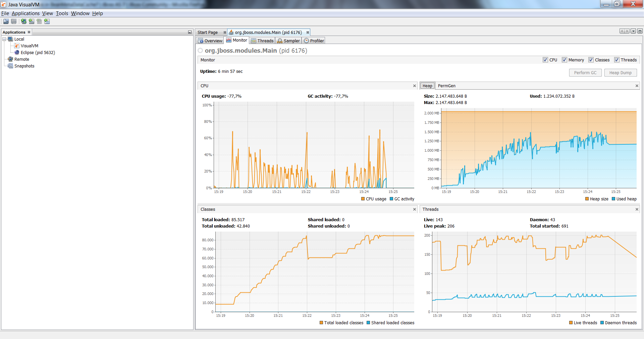Image resolution: width=644 pixels, height=339 pixels.
Task: Click the Heap Dump button
Action: pos(621,73)
